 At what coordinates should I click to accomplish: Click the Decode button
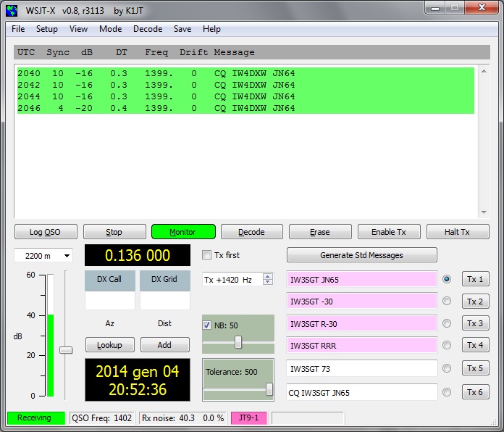coord(252,232)
